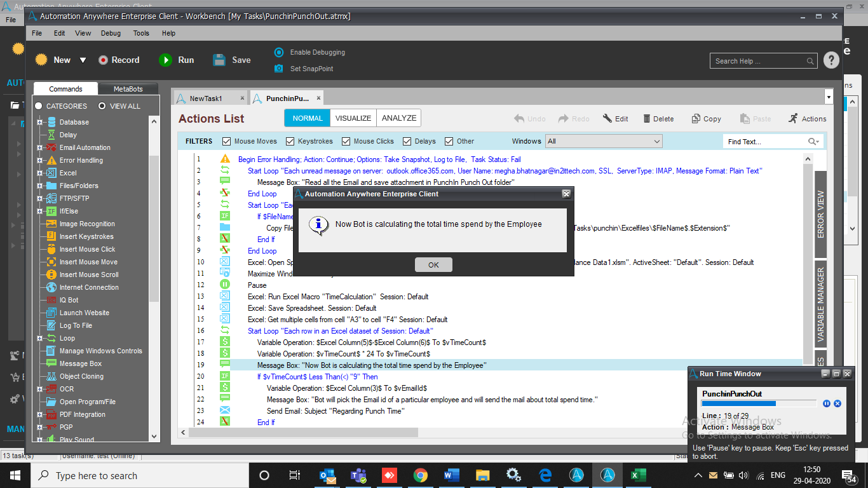Open Excel from the Windows taskbar
This screenshot has height=488, width=868.
click(x=638, y=475)
